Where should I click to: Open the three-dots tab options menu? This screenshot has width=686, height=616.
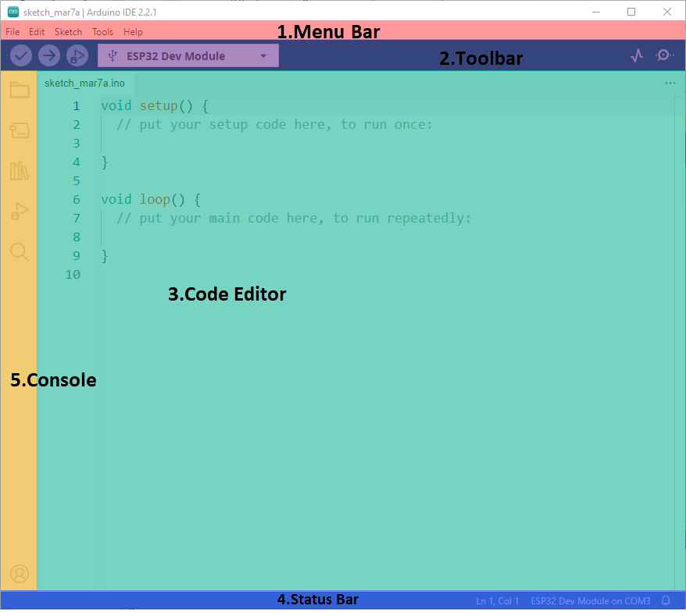click(x=670, y=83)
